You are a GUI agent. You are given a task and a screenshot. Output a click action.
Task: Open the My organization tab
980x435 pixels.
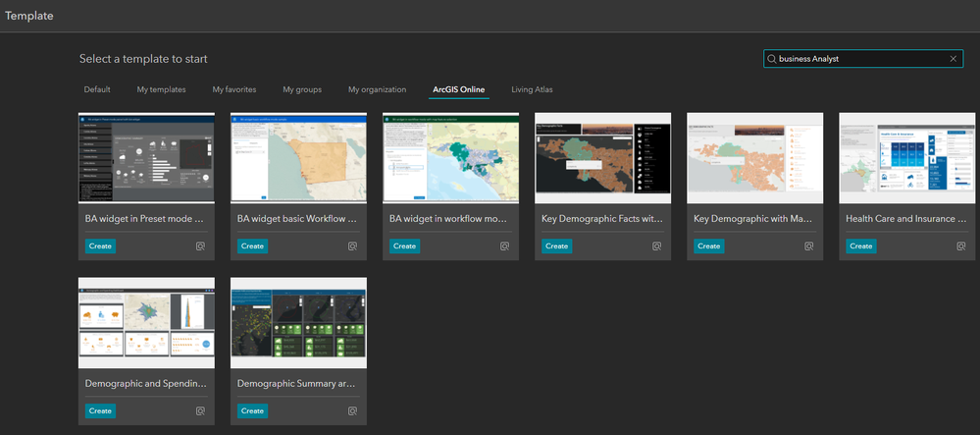pyautogui.click(x=377, y=89)
